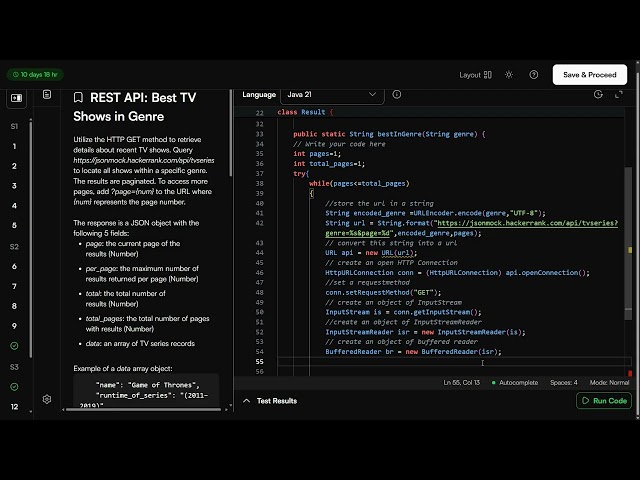Select section S3 label

point(14,367)
